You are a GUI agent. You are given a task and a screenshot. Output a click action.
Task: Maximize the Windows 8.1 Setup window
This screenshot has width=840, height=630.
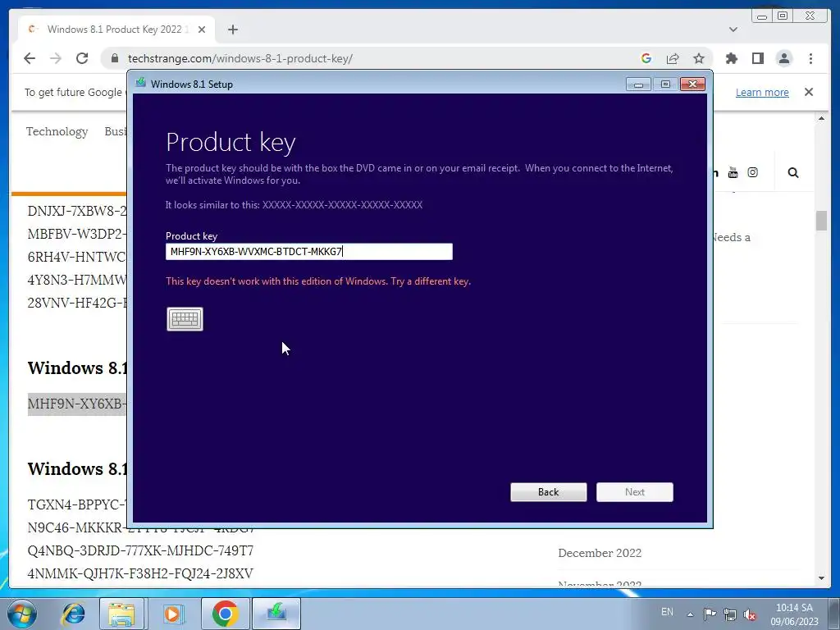665,84
